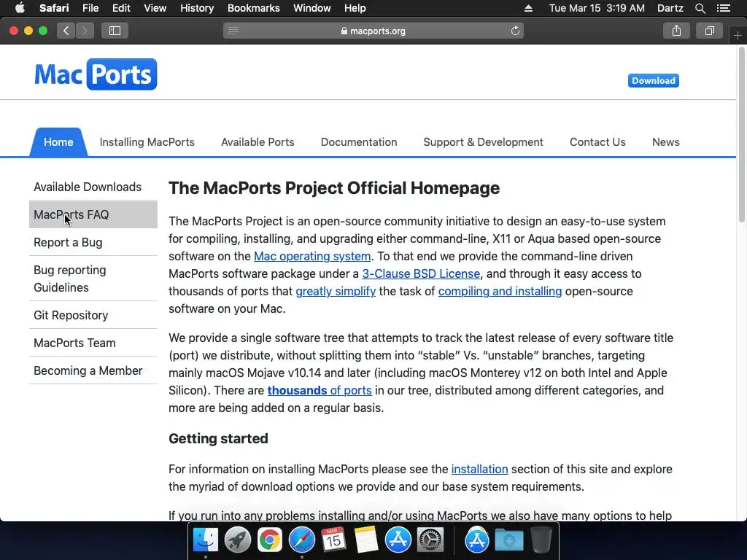Open the Safari menu
This screenshot has height=560, width=747.
54,8
